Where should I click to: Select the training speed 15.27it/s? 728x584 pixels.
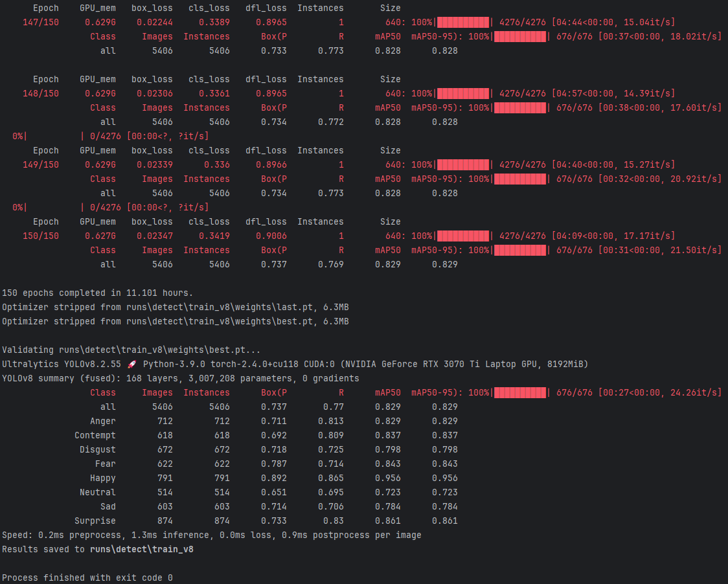click(x=647, y=165)
